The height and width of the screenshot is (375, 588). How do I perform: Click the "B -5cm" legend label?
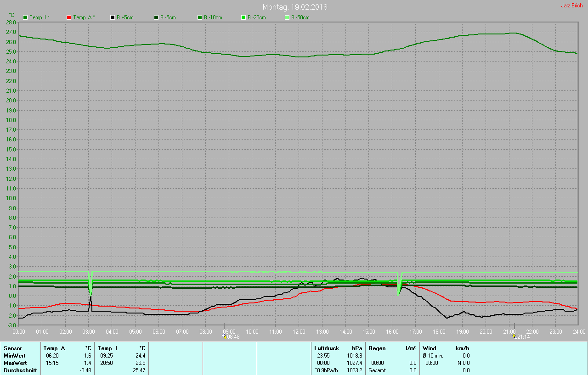pyautogui.click(x=168, y=17)
